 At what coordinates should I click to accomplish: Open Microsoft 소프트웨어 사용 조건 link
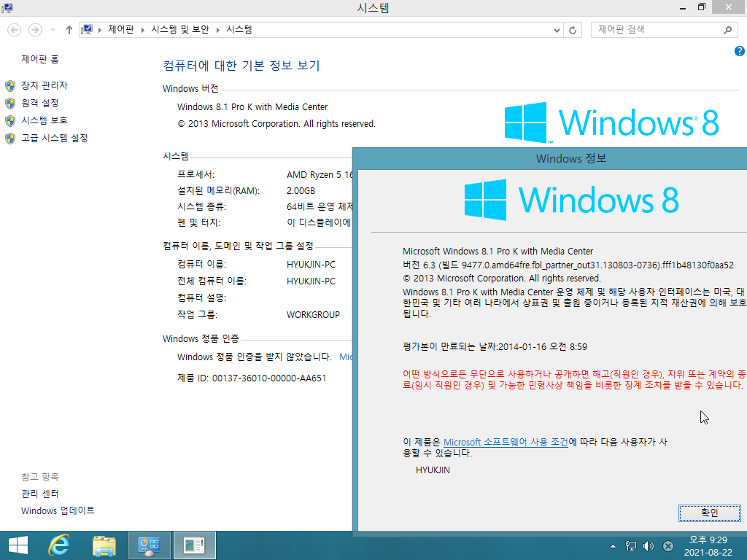506,442
